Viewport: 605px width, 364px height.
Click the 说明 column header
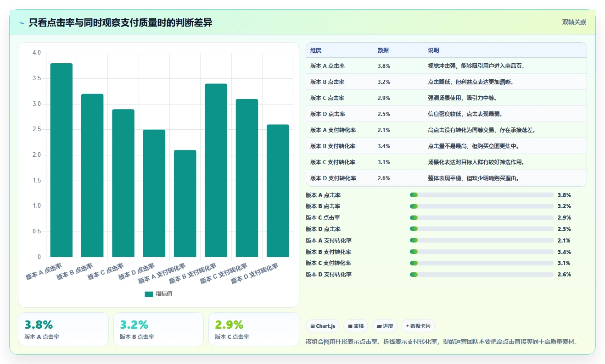point(433,50)
